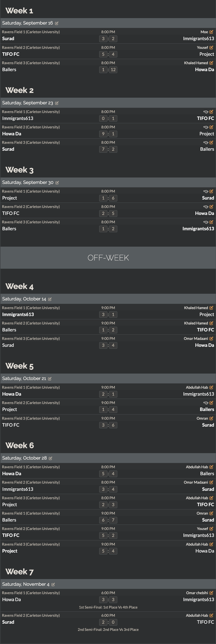The width and height of the screenshot is (216, 644).
Task: Edit the Saturday, November 4 date
Action: coord(53,584)
